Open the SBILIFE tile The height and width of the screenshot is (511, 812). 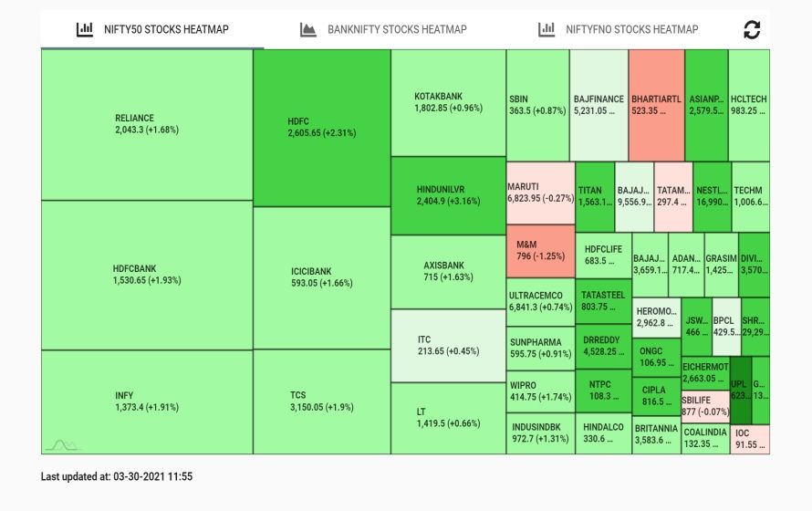(705, 405)
